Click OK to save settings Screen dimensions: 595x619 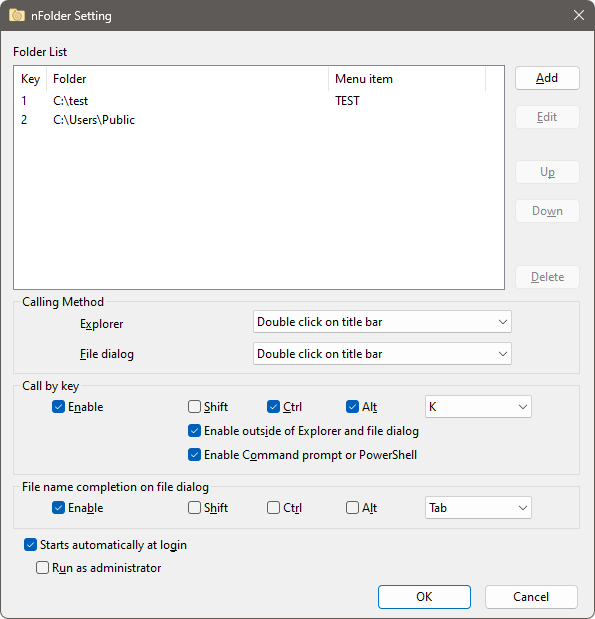point(424,597)
